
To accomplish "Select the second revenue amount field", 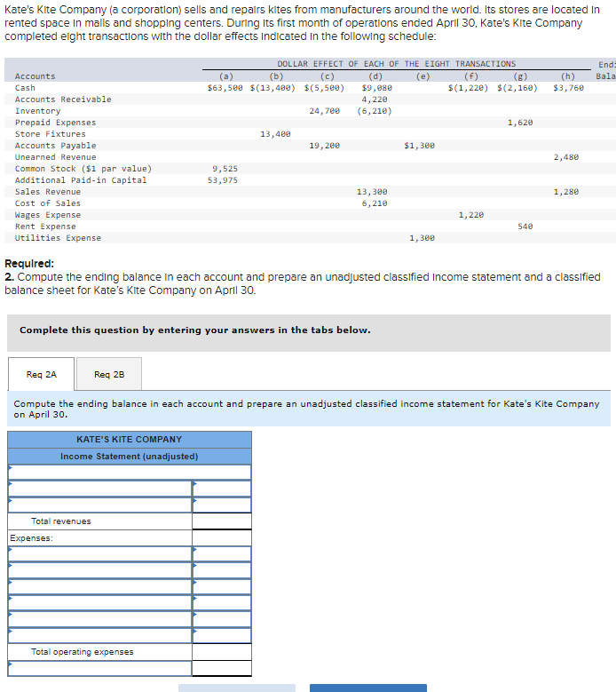I will point(222,505).
